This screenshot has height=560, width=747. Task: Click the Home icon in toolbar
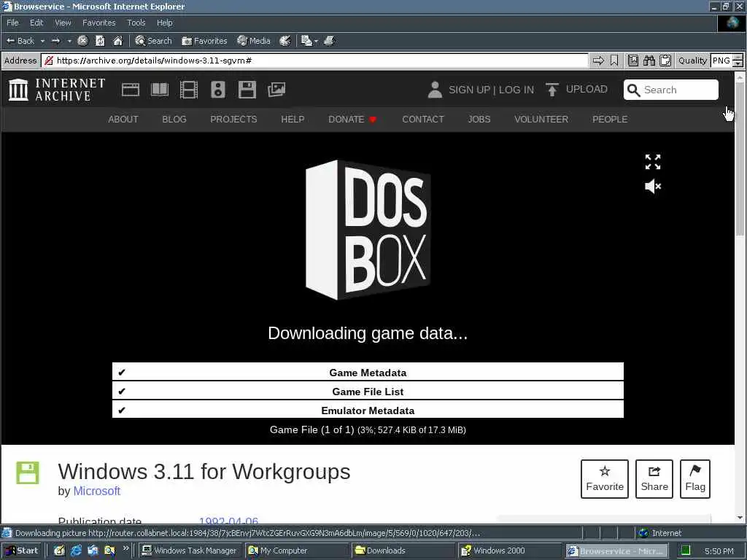(117, 41)
